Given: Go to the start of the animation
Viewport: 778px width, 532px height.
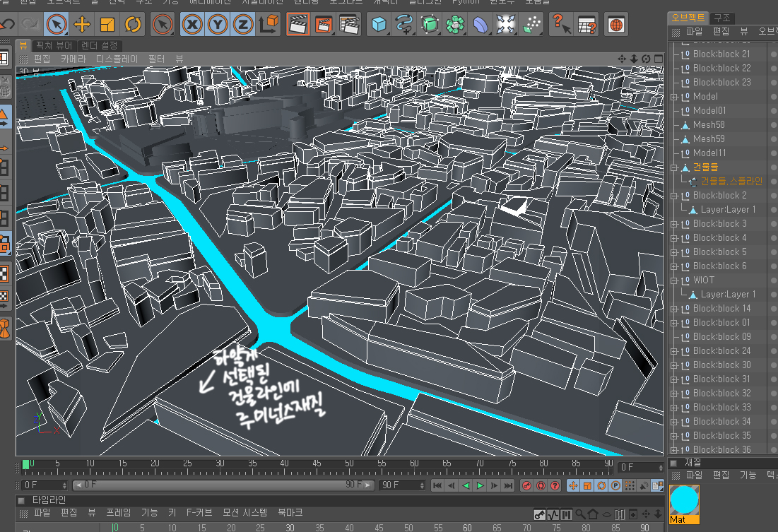Looking at the screenshot, I should 437,485.
